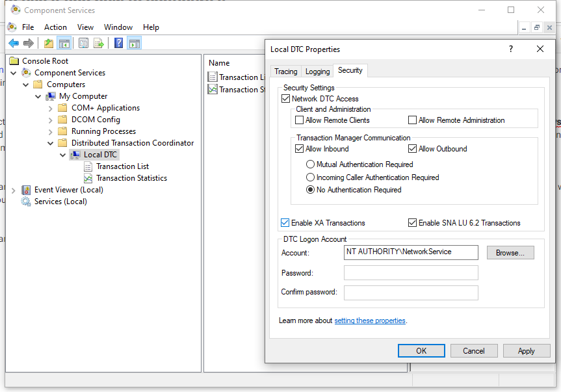
Task: Enable Allow Remote Administration checkbox
Action: [412, 120]
